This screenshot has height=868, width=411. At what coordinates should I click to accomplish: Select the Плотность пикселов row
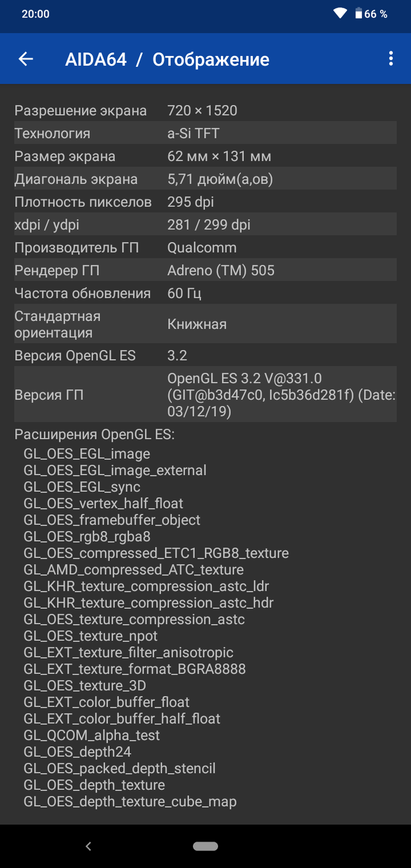[205, 202]
